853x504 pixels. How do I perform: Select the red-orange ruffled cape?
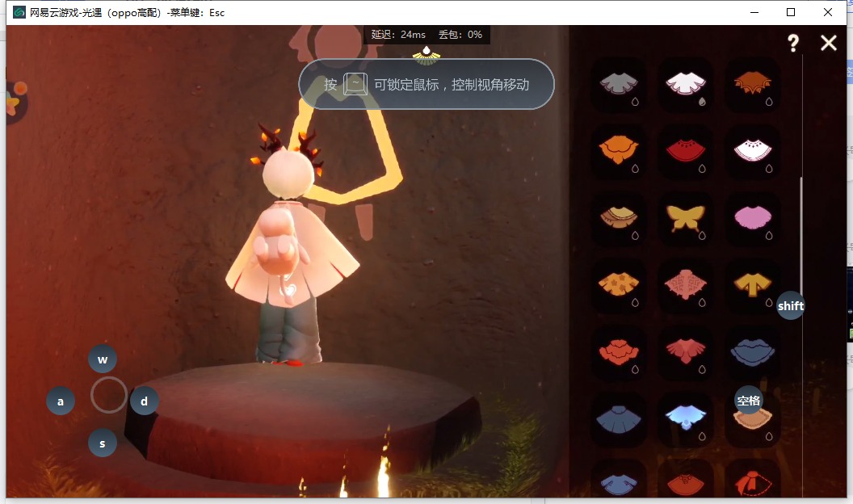point(619,351)
